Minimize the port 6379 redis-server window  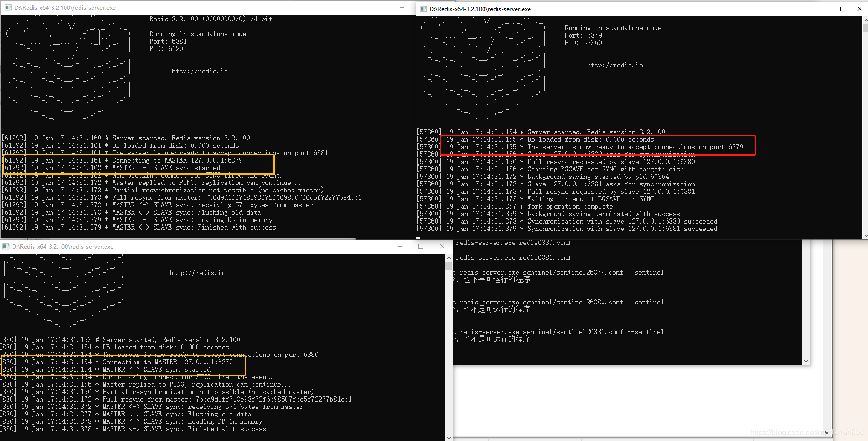pyautogui.click(x=817, y=9)
